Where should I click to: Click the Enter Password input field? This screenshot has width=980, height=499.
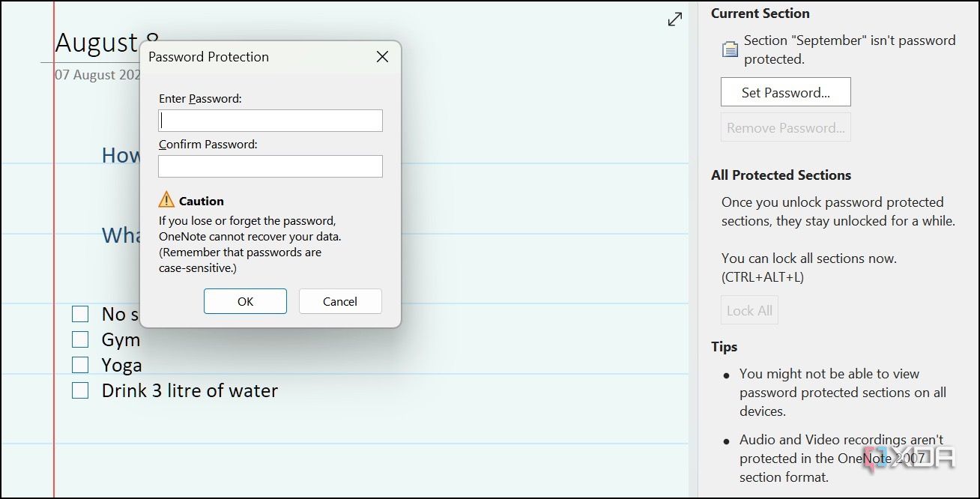click(270, 121)
